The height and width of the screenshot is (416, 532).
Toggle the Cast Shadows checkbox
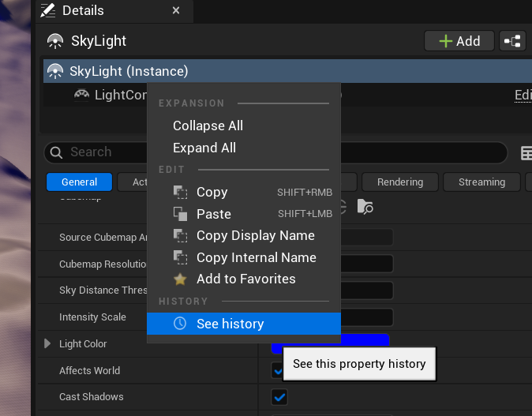click(x=279, y=397)
